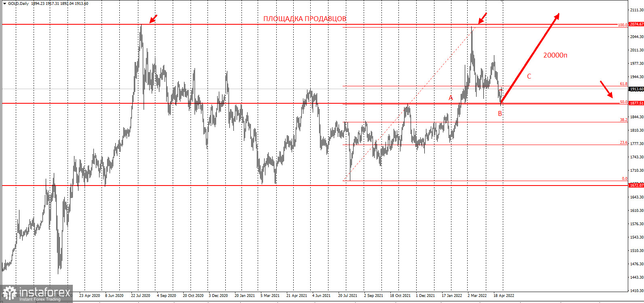Click the 3 Dec 2020 date label
This screenshot has width=644, height=303.
click(218, 296)
